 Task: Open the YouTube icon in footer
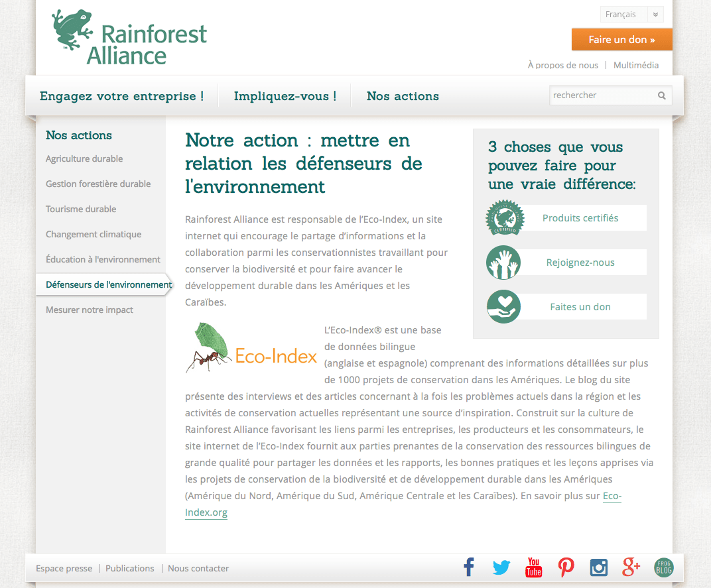click(533, 567)
